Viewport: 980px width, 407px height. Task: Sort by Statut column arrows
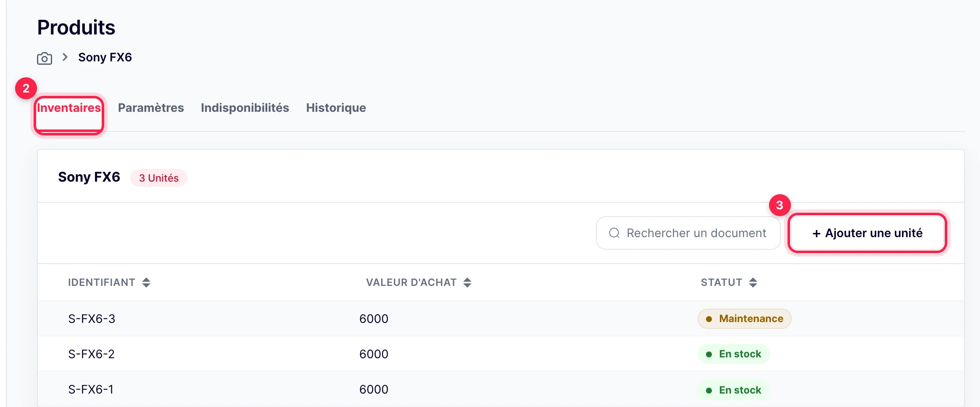(x=753, y=283)
